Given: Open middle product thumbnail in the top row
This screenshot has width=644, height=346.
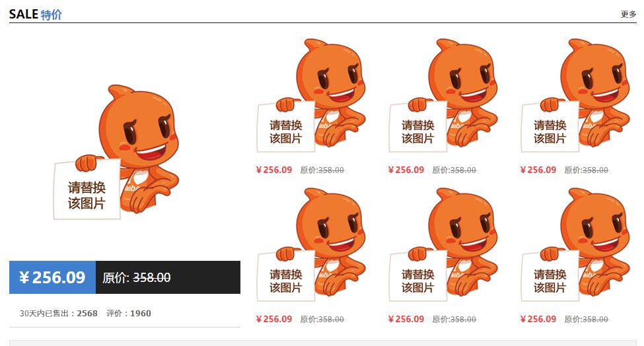Looking at the screenshot, I should coord(444,96).
